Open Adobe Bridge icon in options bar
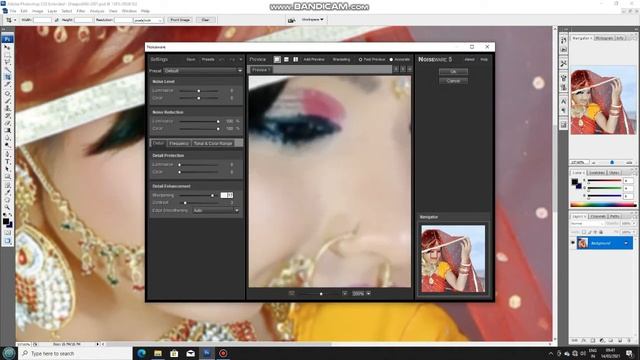Viewport: 640px width, 360px height. pos(291,20)
